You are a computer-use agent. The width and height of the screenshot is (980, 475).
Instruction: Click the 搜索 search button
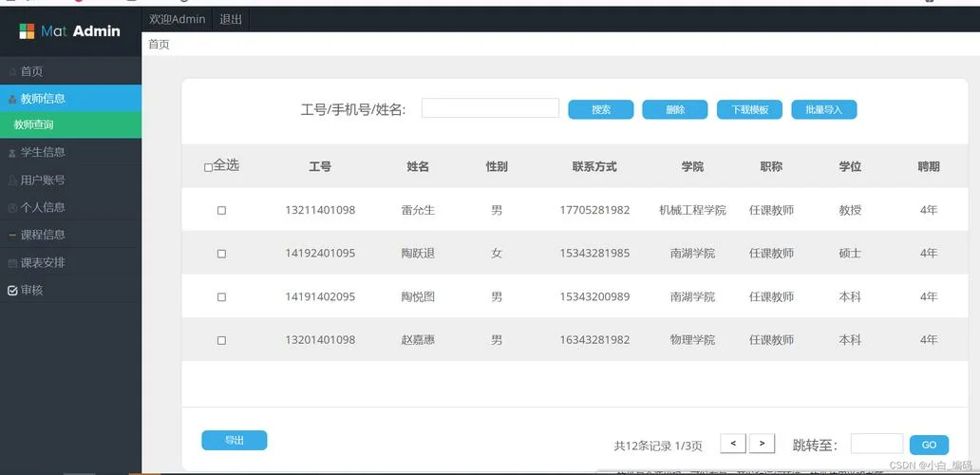[x=600, y=109]
